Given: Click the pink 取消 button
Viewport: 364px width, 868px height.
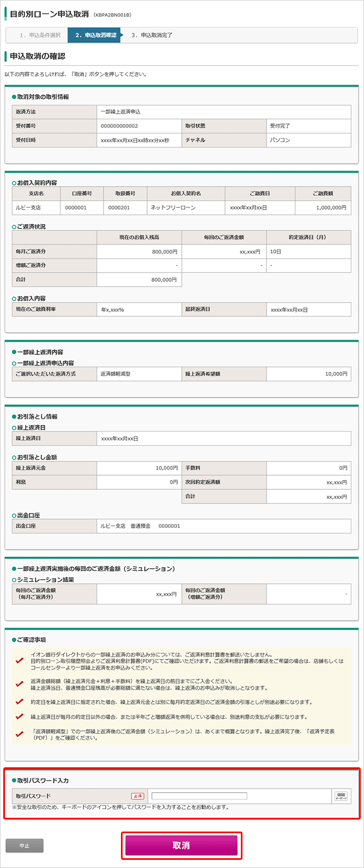Looking at the screenshot, I should (181, 846).
